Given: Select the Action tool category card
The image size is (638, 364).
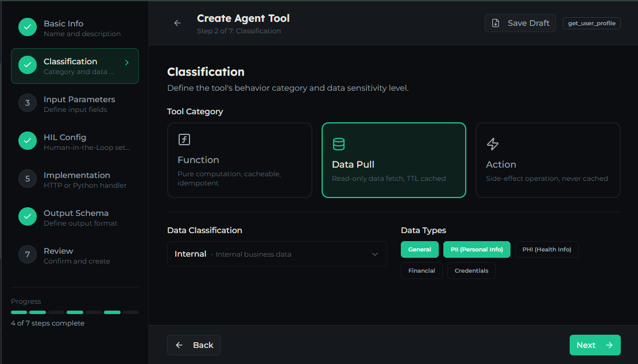Looking at the screenshot, I should click(x=548, y=160).
